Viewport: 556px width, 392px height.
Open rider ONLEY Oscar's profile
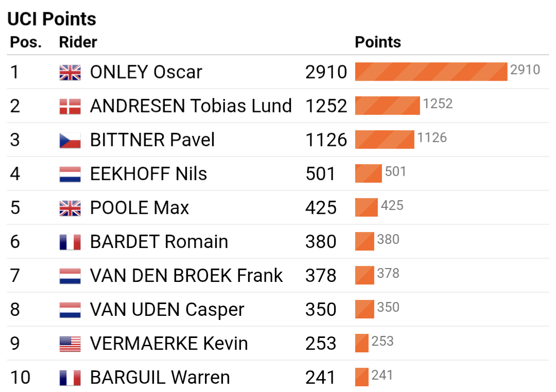click(x=146, y=72)
